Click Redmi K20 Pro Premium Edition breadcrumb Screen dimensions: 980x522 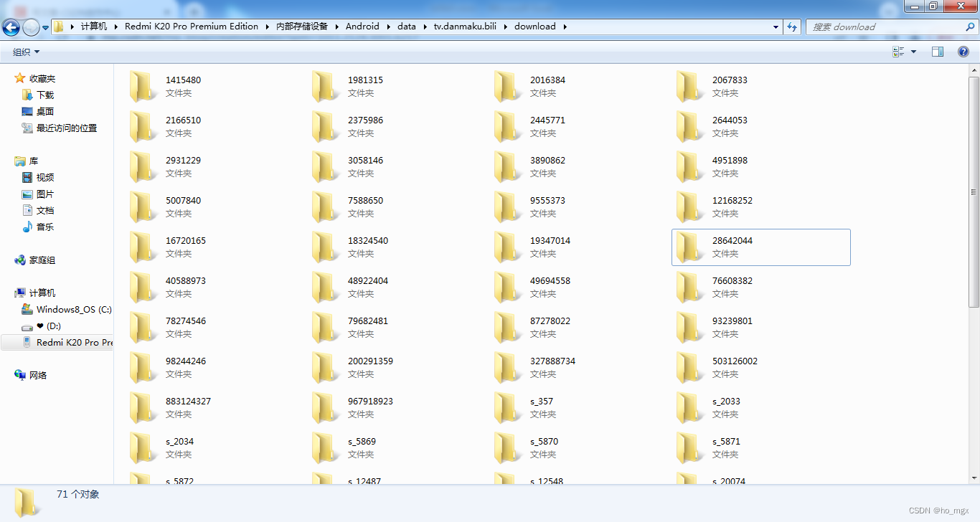point(192,27)
